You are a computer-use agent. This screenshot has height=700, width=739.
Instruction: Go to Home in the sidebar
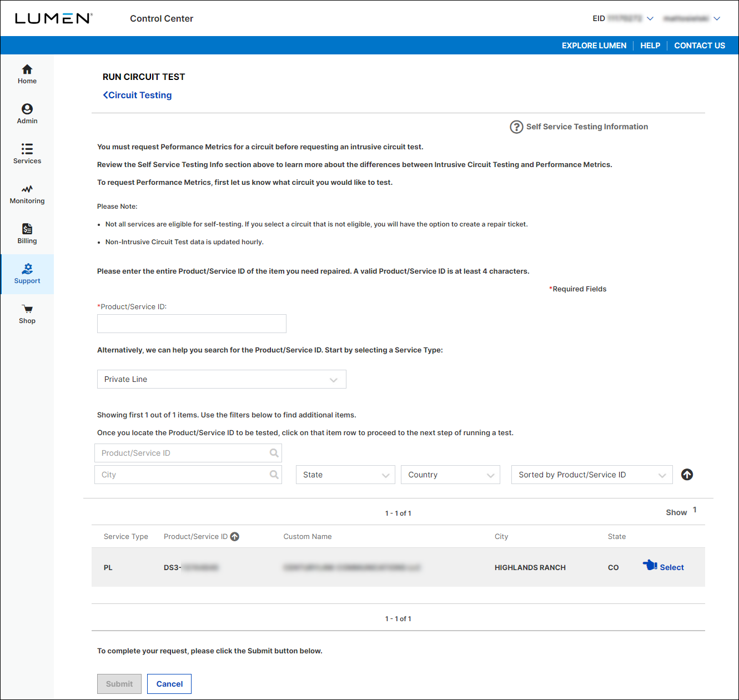click(27, 74)
